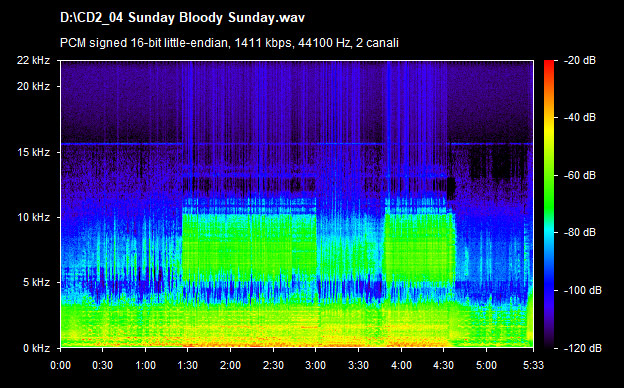Viewport: 624px width, 388px height.
Task: Click the 5 kHz frequency axis label
Action: (x=36, y=283)
